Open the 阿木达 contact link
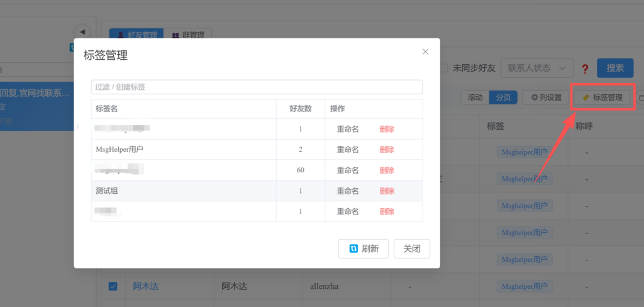The height and width of the screenshot is (307, 644). tap(145, 286)
